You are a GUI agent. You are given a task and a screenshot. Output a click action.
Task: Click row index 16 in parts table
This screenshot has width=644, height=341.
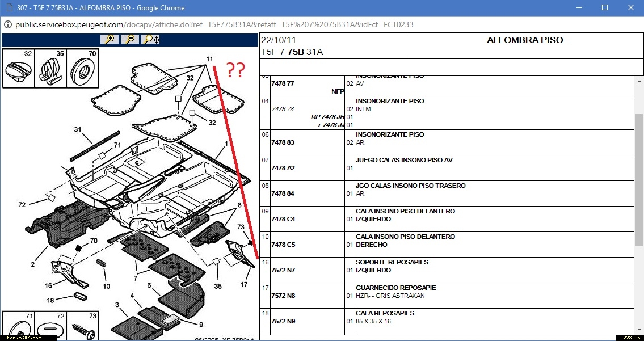click(x=266, y=262)
